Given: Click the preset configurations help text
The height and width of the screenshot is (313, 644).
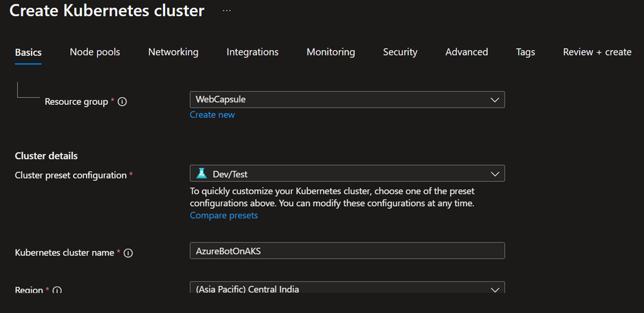Looking at the screenshot, I should [x=332, y=197].
